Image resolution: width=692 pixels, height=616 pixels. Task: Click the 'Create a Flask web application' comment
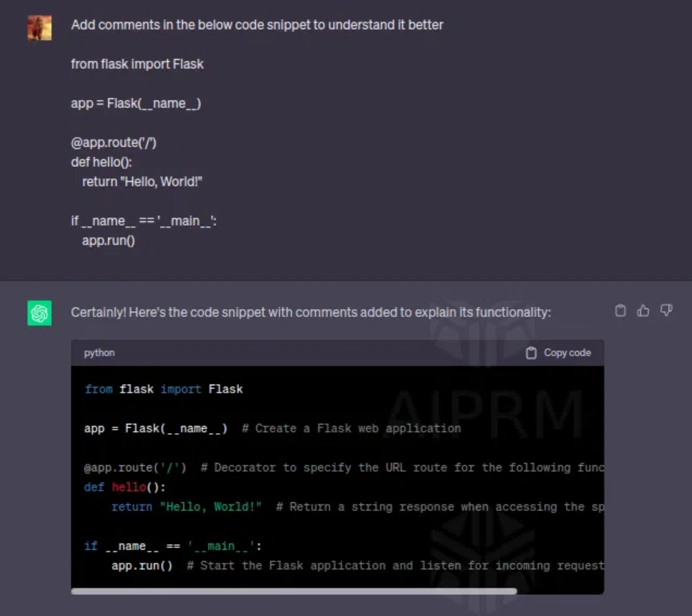[351, 428]
